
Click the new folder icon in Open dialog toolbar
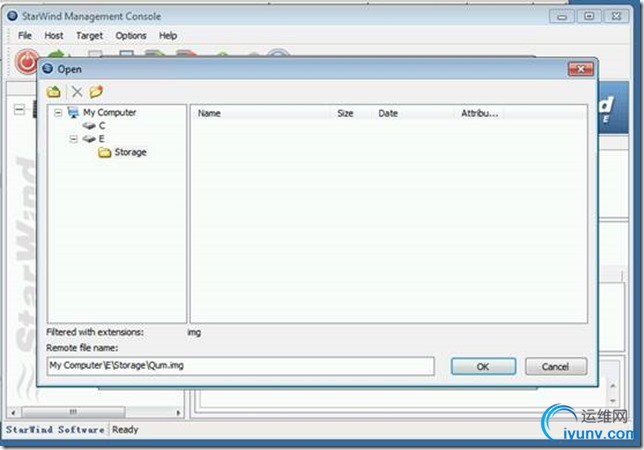tap(96, 91)
